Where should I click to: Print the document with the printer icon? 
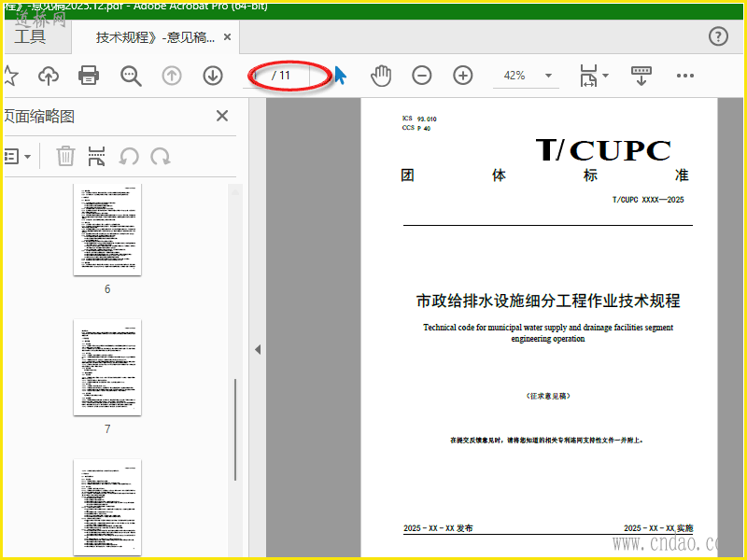pos(89,76)
